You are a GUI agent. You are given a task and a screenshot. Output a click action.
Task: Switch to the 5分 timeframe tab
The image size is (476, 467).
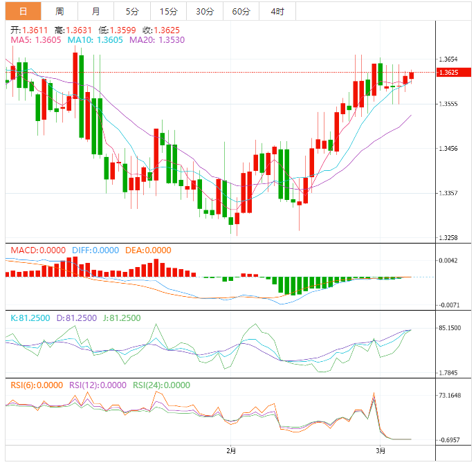pyautogui.click(x=131, y=11)
